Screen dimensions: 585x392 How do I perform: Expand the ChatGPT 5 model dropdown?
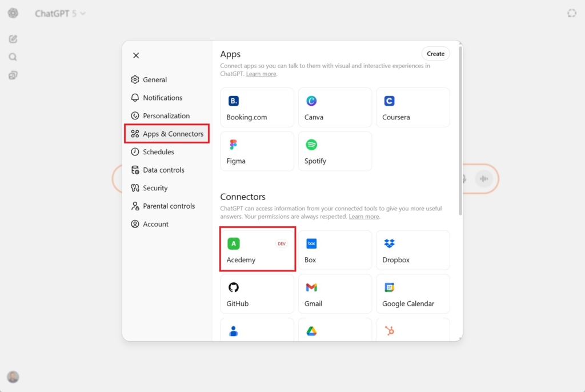pos(60,13)
